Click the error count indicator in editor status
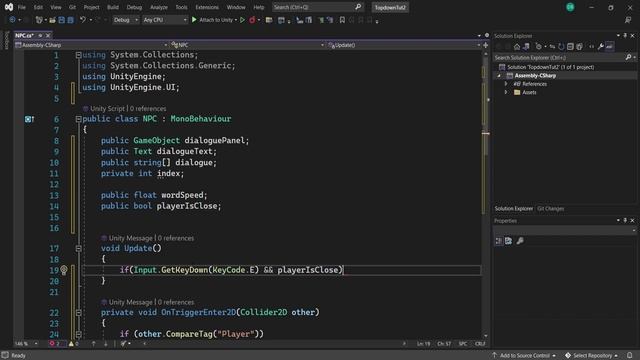This screenshot has height=360, width=640. click(56, 344)
